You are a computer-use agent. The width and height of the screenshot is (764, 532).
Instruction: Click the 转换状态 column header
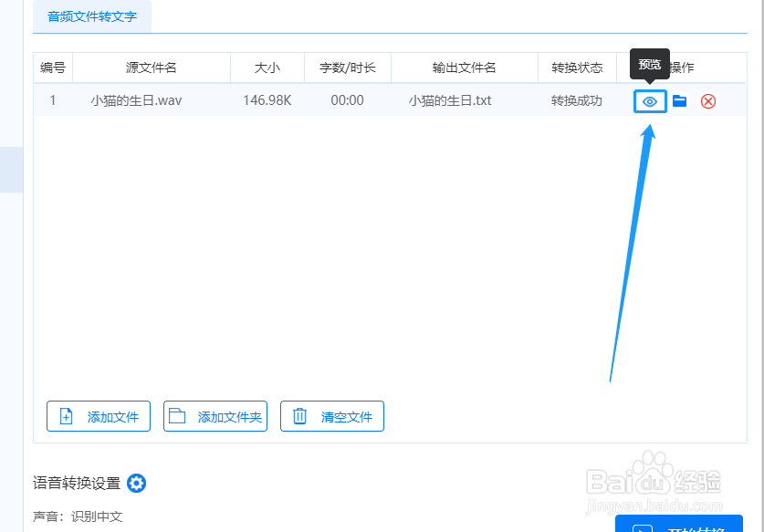tap(577, 67)
